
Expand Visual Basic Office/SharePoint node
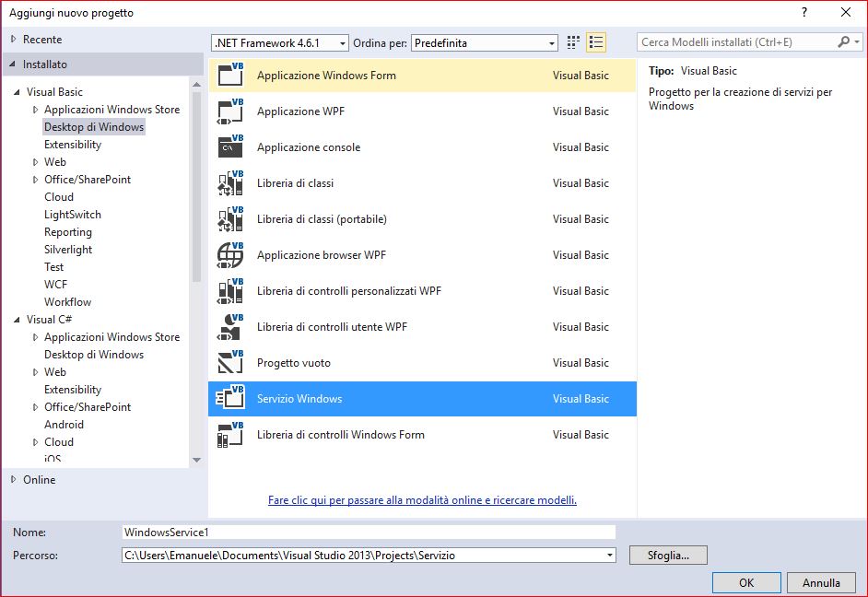pos(35,180)
